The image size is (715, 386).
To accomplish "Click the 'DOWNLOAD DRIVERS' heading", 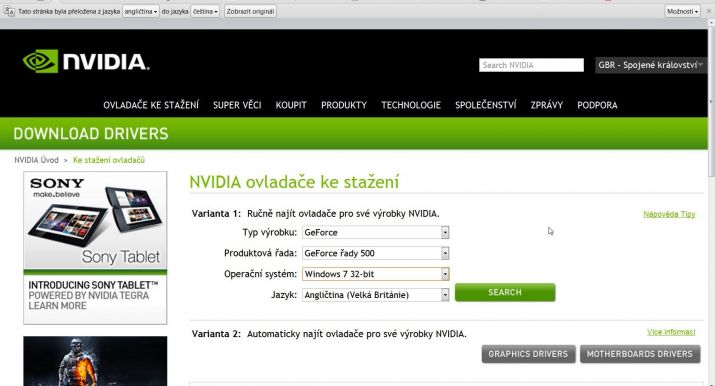I will 91,134.
